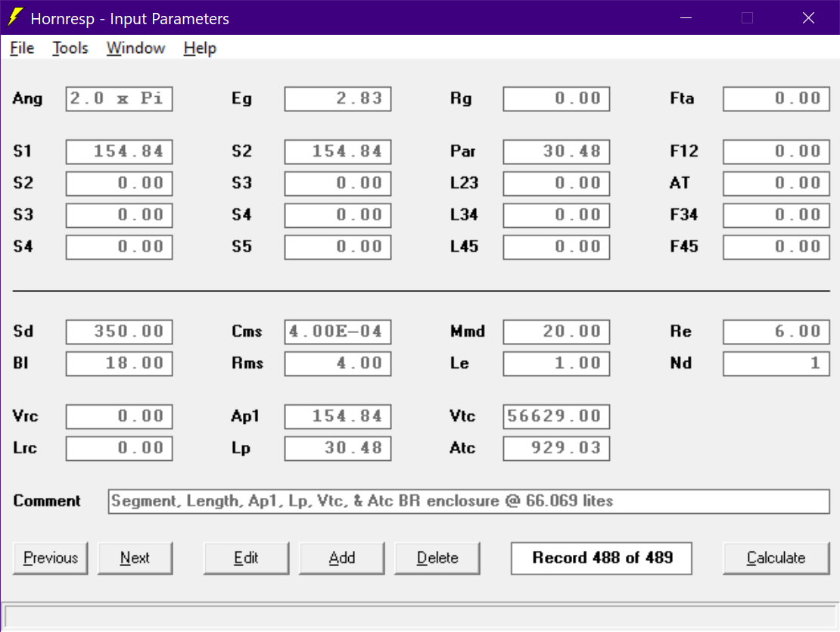
Task: Select the F34 input field
Action: 776,215
